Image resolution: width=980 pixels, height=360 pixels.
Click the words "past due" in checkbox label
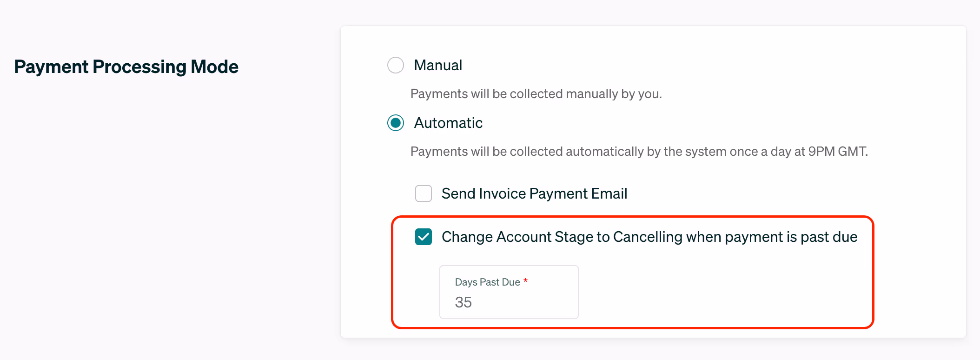829,237
